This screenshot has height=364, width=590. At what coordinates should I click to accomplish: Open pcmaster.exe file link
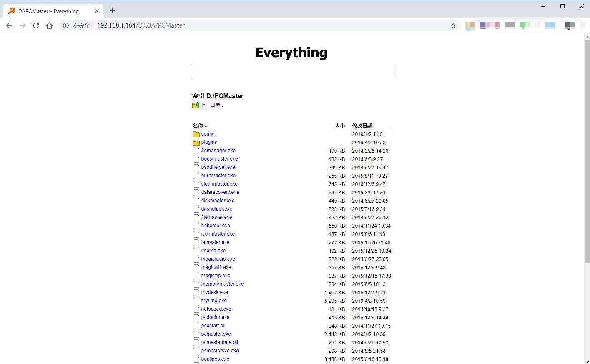tap(216, 334)
